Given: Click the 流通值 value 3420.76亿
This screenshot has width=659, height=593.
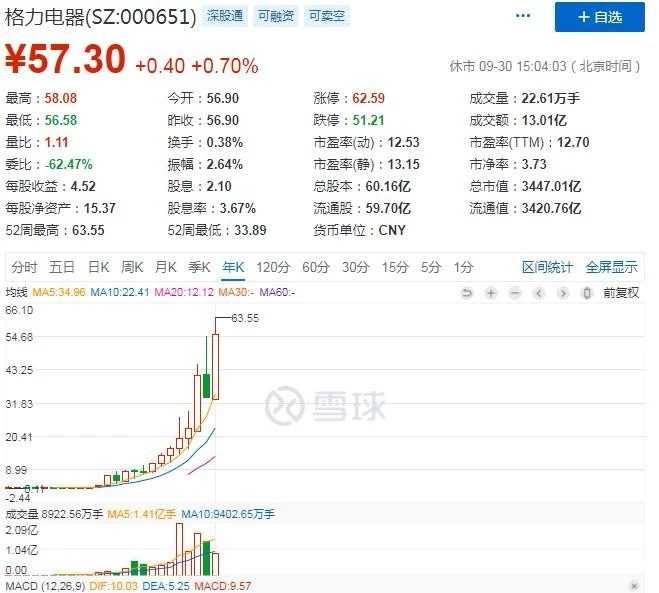Looking at the screenshot, I should click(x=551, y=208).
